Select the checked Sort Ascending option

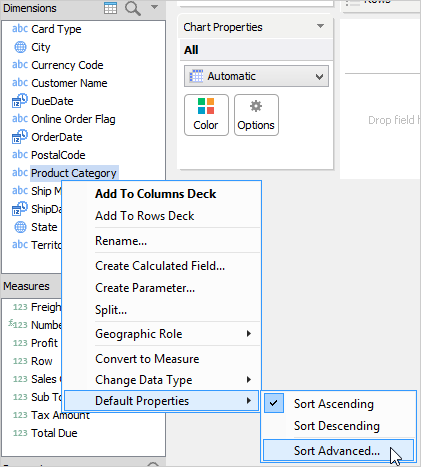tap(334, 404)
